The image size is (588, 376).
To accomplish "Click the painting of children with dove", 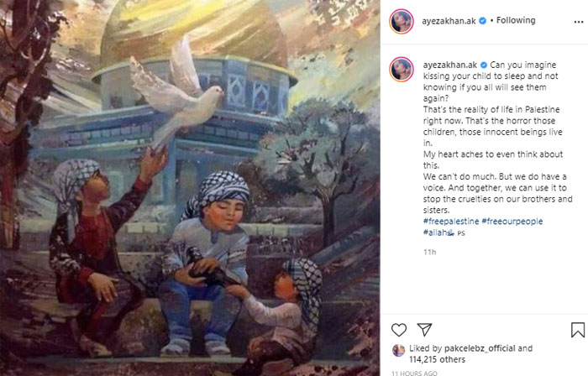I will pyautogui.click(x=190, y=188).
